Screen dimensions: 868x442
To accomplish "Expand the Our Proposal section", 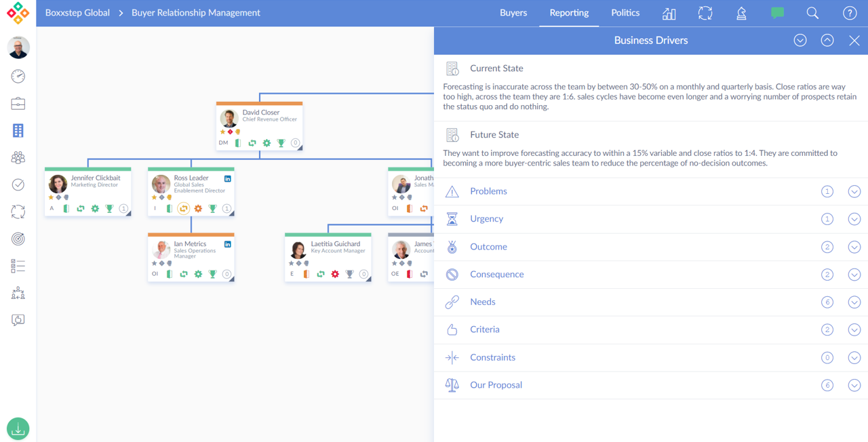I will click(x=854, y=385).
